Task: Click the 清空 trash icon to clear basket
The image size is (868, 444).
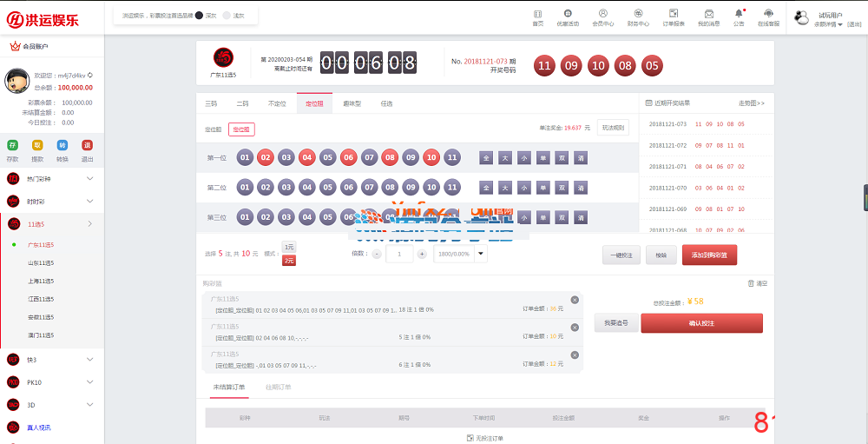Action: pyautogui.click(x=752, y=283)
